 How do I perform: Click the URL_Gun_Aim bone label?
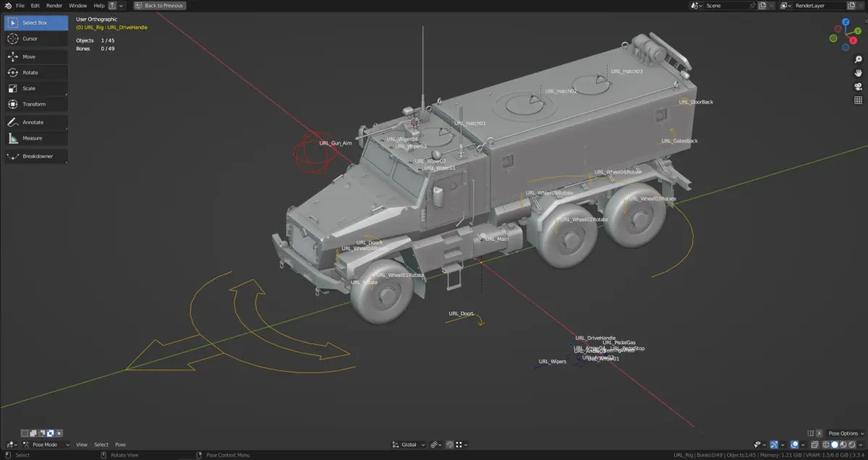336,142
